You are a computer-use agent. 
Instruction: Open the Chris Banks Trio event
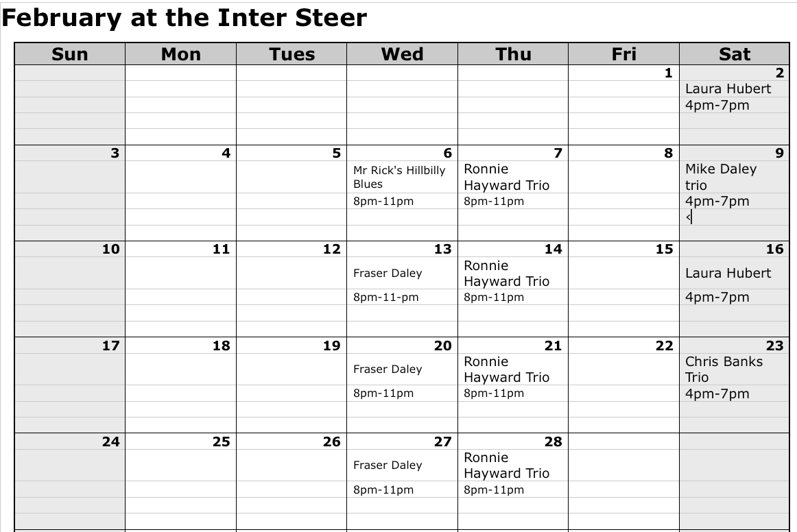(x=724, y=370)
